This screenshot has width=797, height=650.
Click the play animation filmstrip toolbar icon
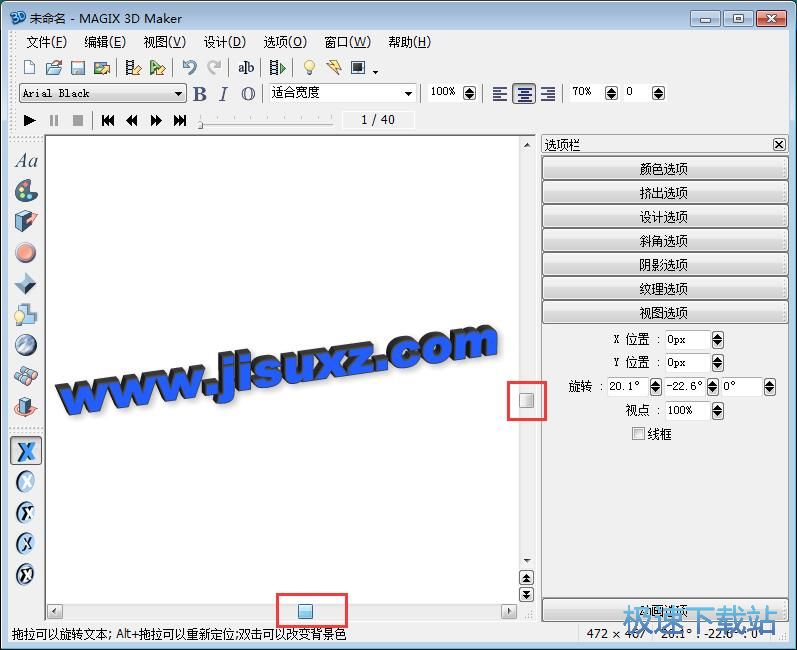point(278,67)
